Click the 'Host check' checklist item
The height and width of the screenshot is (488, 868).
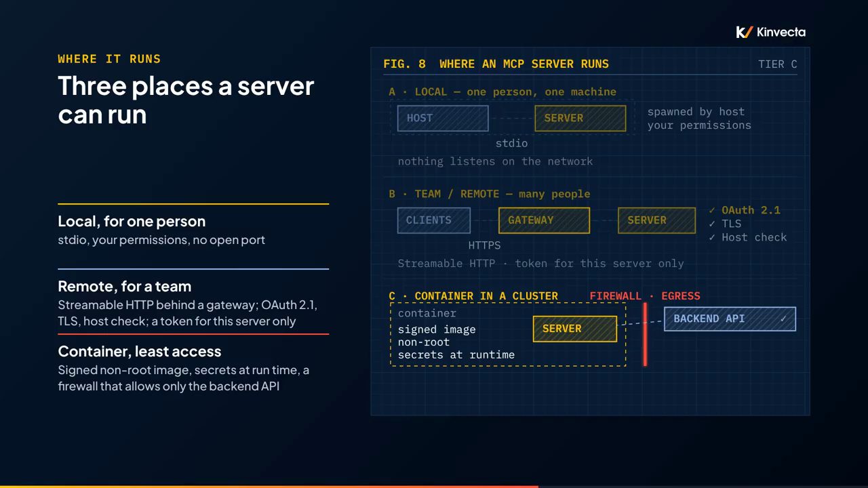748,237
